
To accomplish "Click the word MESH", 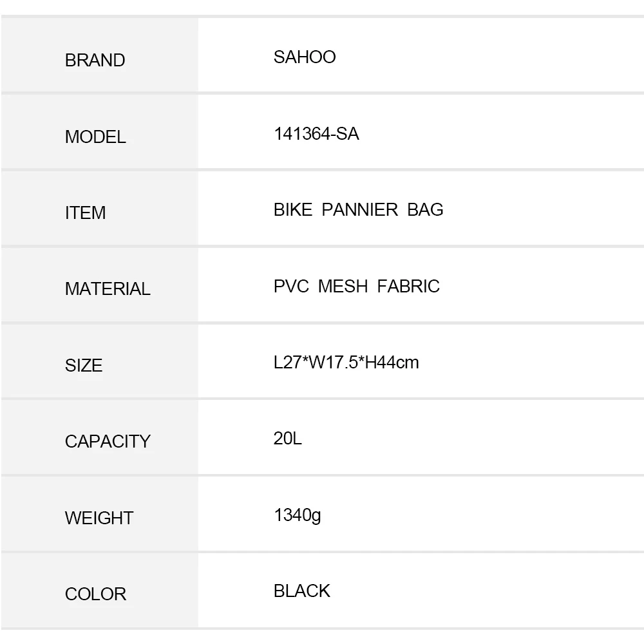I will (343, 286).
